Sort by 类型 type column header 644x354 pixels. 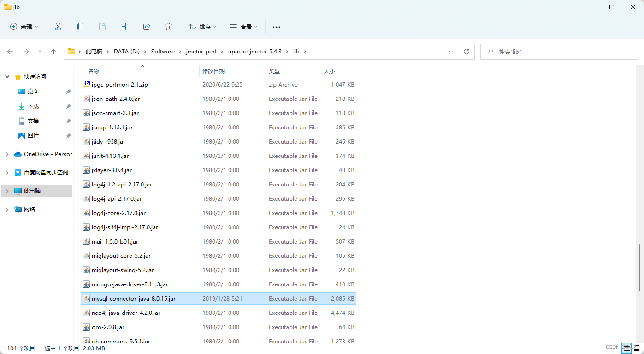[274, 71]
